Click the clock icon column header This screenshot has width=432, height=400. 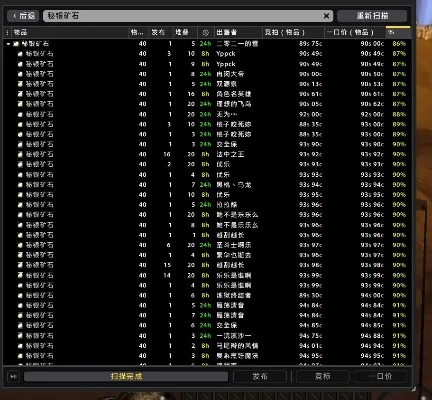click(206, 32)
